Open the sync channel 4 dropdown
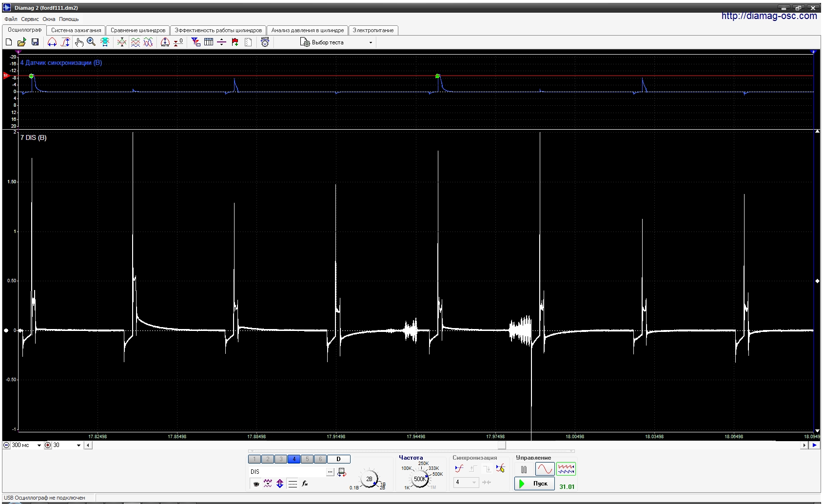 click(x=466, y=482)
